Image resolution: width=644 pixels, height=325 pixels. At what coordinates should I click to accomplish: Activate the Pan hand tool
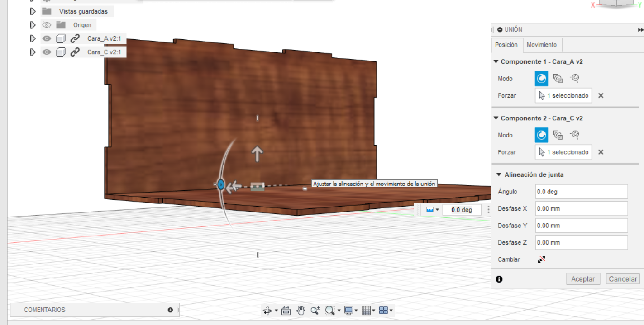click(x=301, y=311)
